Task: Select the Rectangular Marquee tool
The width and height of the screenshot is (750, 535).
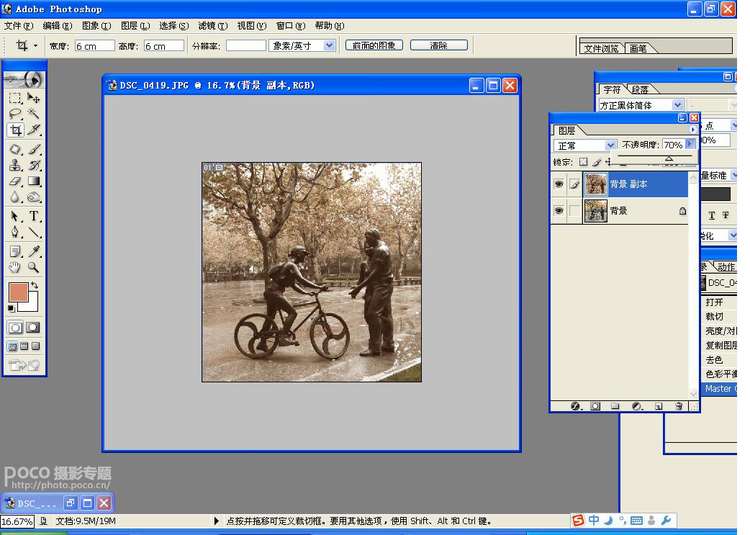Action: point(15,98)
